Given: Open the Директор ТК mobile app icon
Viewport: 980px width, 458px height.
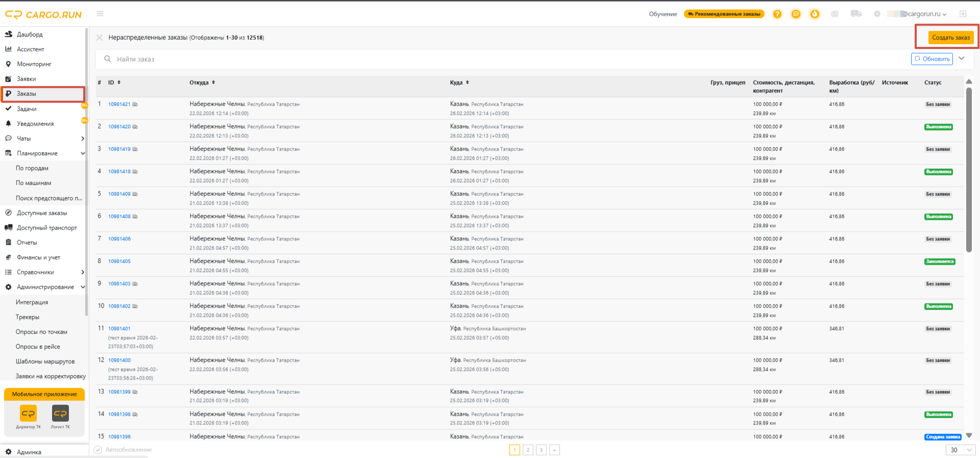Looking at the screenshot, I should (x=28, y=417).
